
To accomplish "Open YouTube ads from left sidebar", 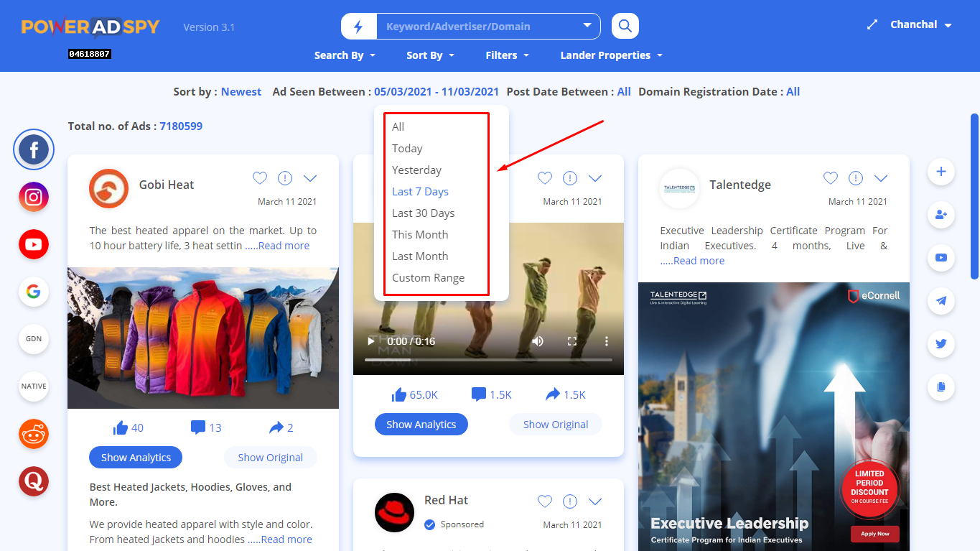I will (x=34, y=244).
